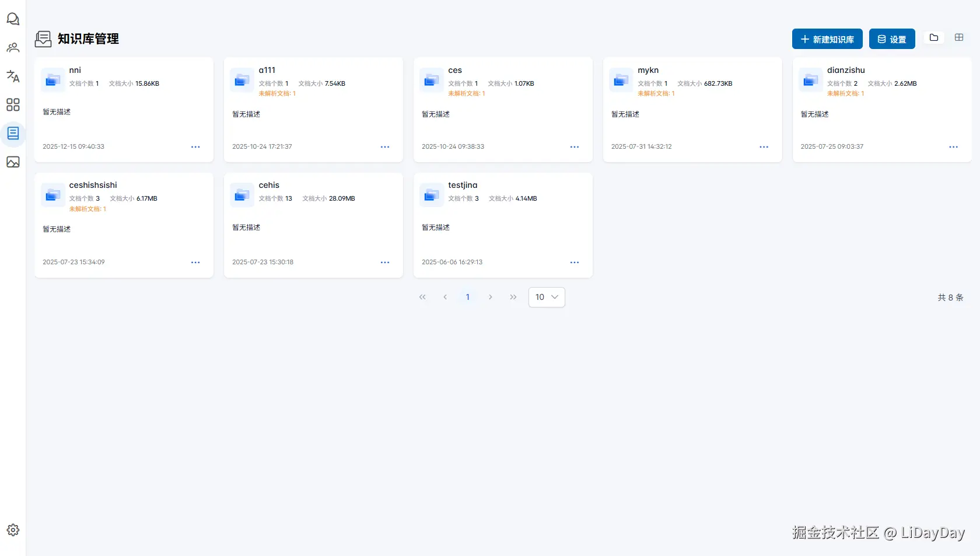Screen dimensions: 980x556
Task: Click 未解析文档: 1 warning on mykn card
Action: tap(656, 93)
